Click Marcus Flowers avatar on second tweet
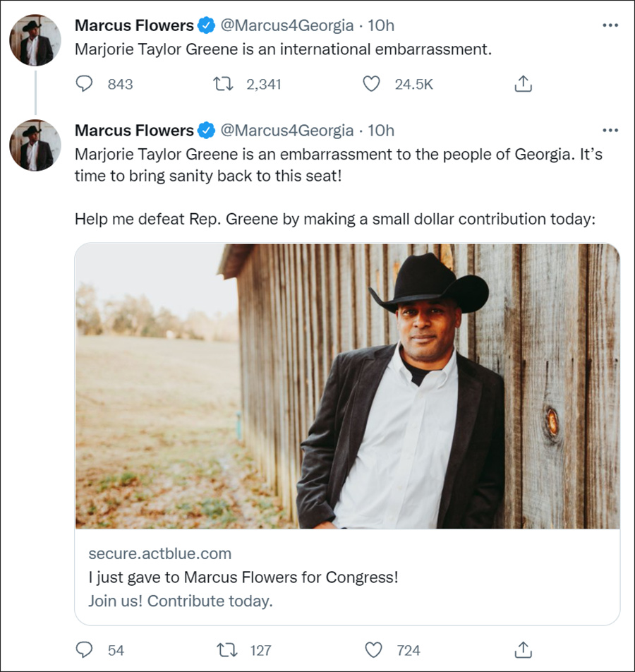The height and width of the screenshot is (672, 635). (35, 145)
